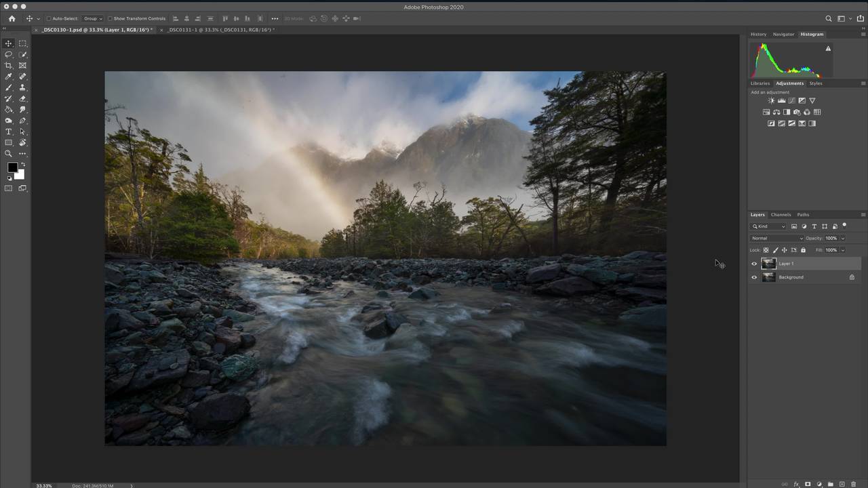Select the Lasso tool
868x488 pixels.
coord(9,54)
